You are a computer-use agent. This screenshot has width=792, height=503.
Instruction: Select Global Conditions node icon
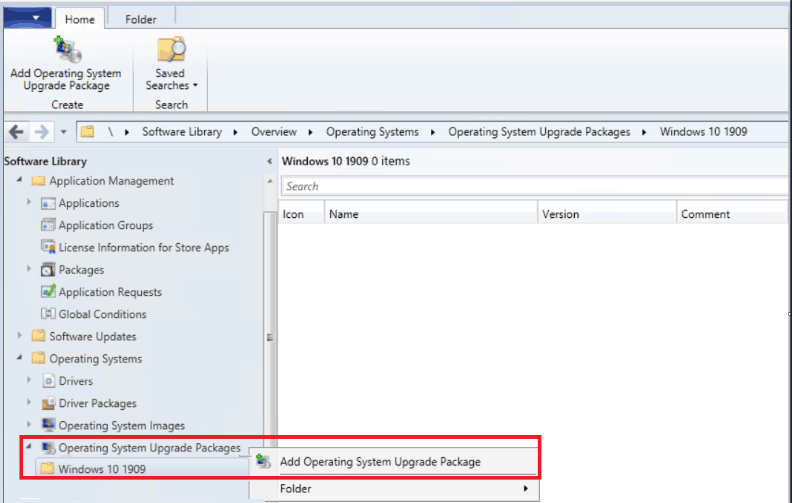click(x=48, y=314)
